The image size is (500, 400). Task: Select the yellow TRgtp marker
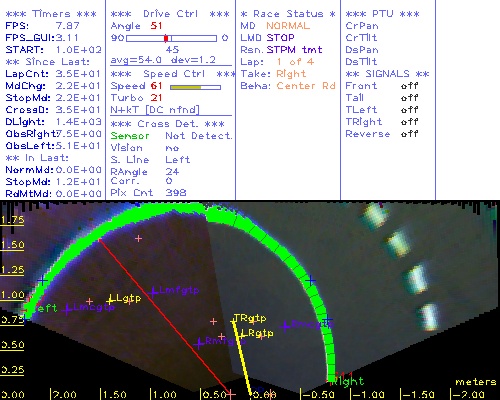point(233,321)
